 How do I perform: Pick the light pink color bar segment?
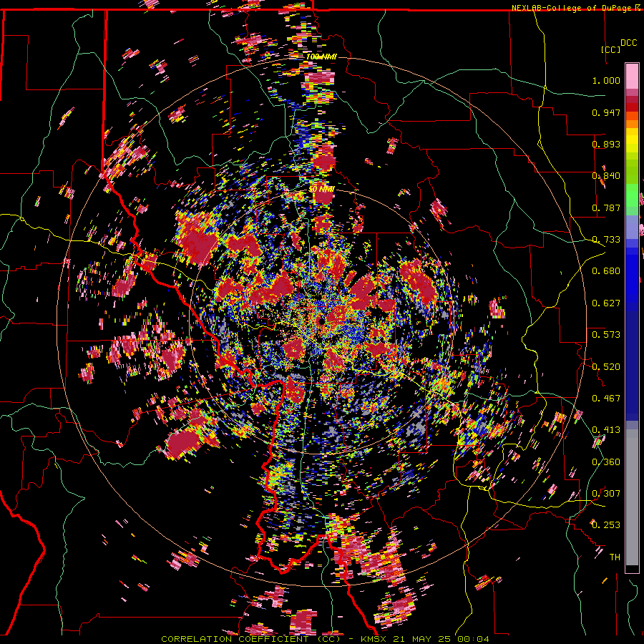632,76
